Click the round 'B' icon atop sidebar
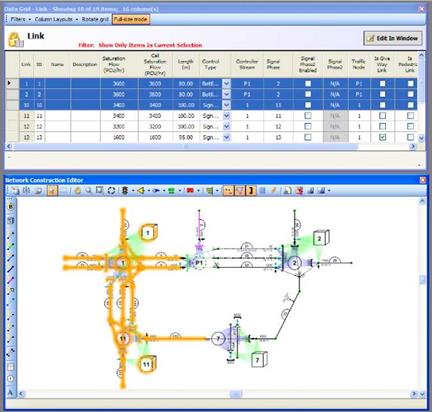 click(11, 207)
